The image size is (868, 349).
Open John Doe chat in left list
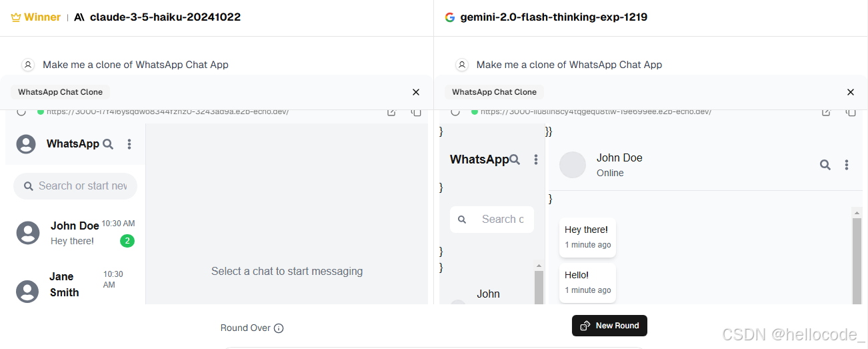tap(75, 233)
